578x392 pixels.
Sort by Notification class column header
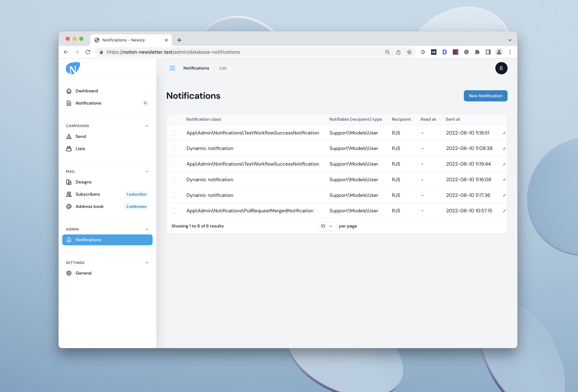[x=203, y=119]
